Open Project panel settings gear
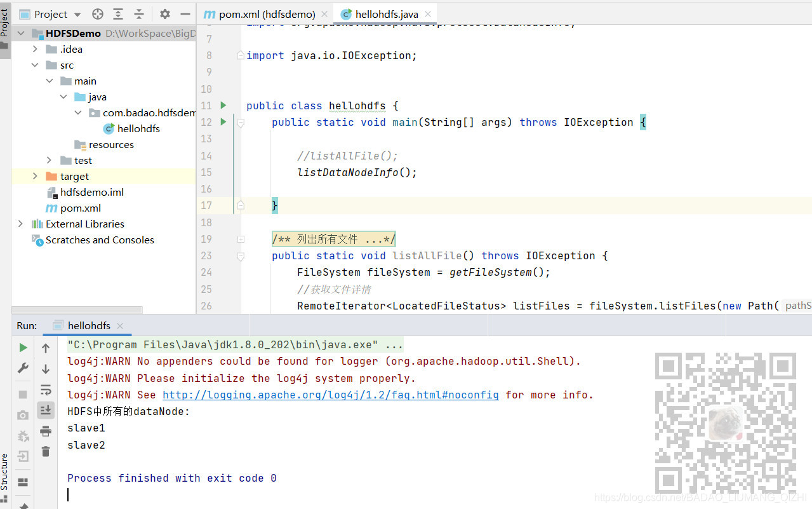This screenshot has height=509, width=812. click(x=164, y=13)
